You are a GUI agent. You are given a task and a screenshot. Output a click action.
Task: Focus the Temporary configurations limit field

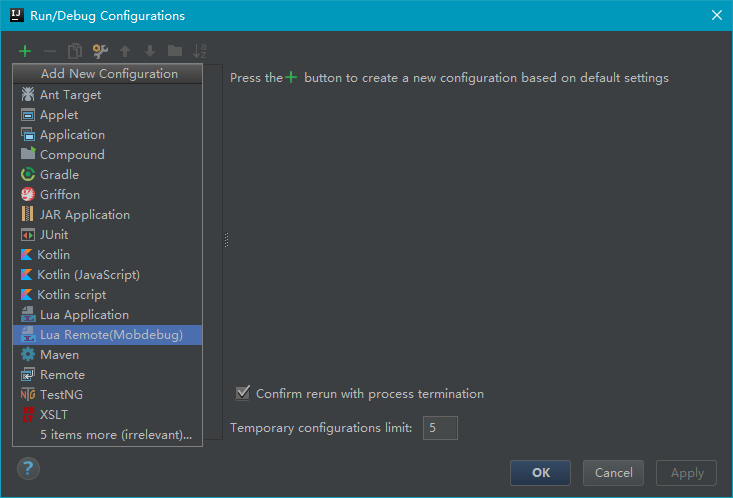(x=440, y=428)
